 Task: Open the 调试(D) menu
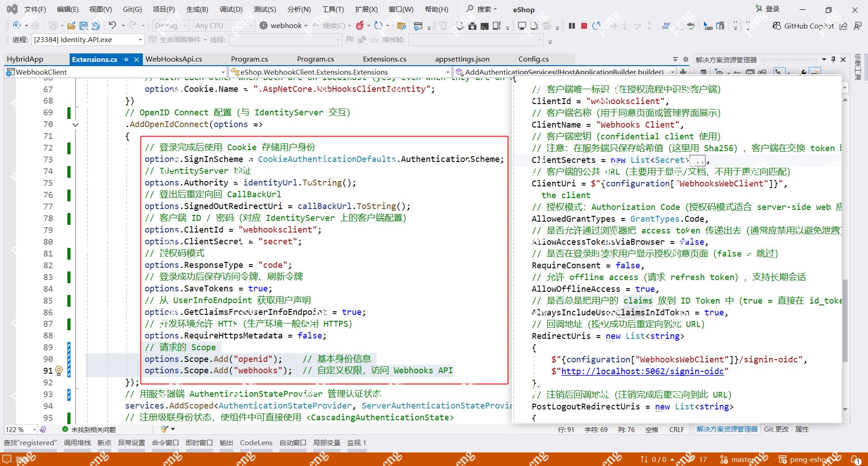231,9
